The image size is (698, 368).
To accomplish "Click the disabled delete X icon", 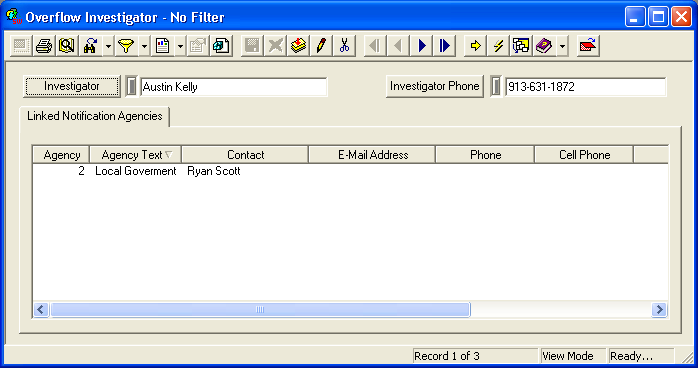I will point(275,45).
